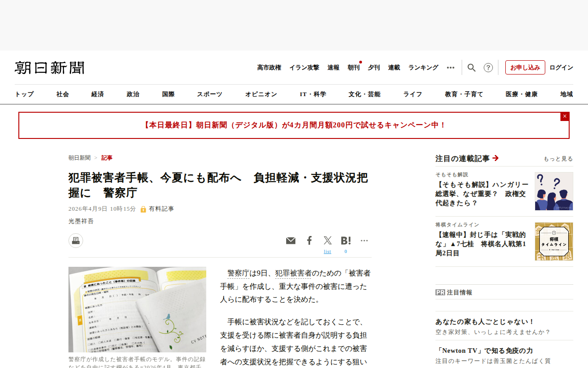The image size is (588, 368).
Task: Open 高市政権 topic
Action: click(x=269, y=68)
